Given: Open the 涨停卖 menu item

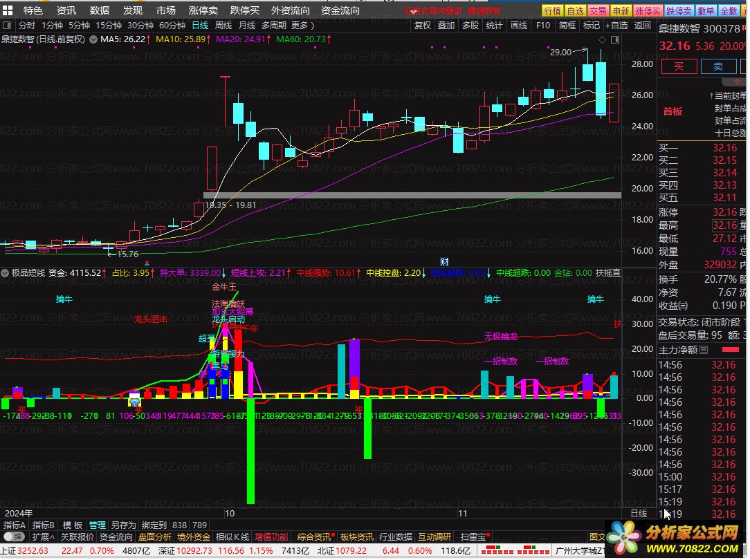Looking at the screenshot, I should 203,10.
